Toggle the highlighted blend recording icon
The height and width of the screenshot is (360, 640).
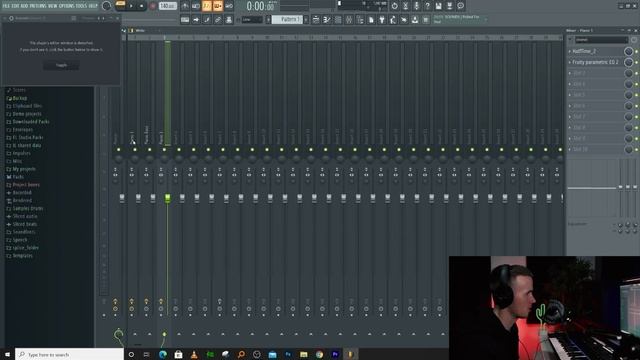click(x=218, y=6)
